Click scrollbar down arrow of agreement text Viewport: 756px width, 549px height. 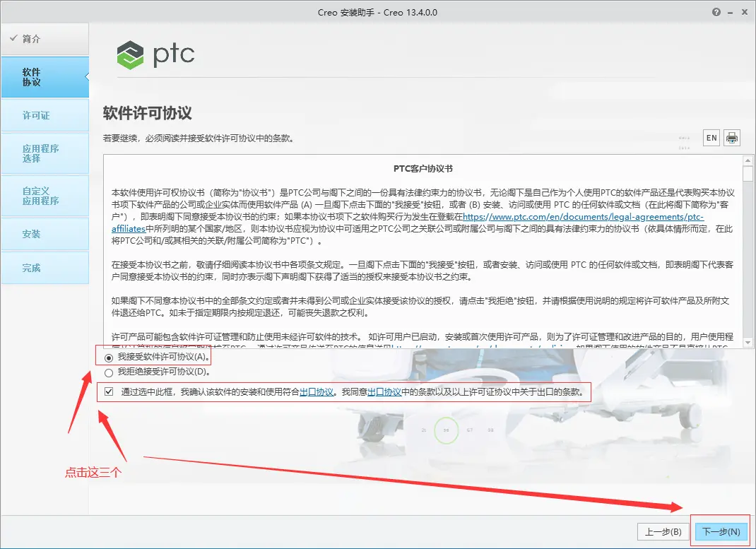748,343
